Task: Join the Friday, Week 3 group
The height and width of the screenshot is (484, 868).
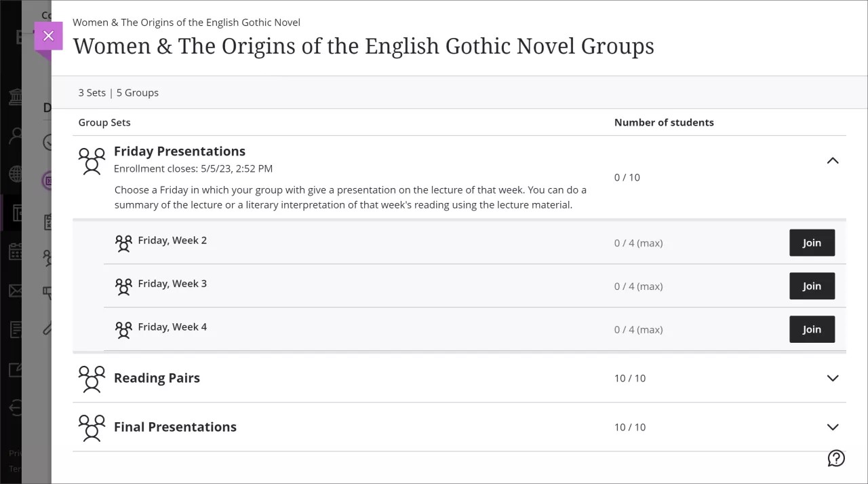Action: click(812, 286)
